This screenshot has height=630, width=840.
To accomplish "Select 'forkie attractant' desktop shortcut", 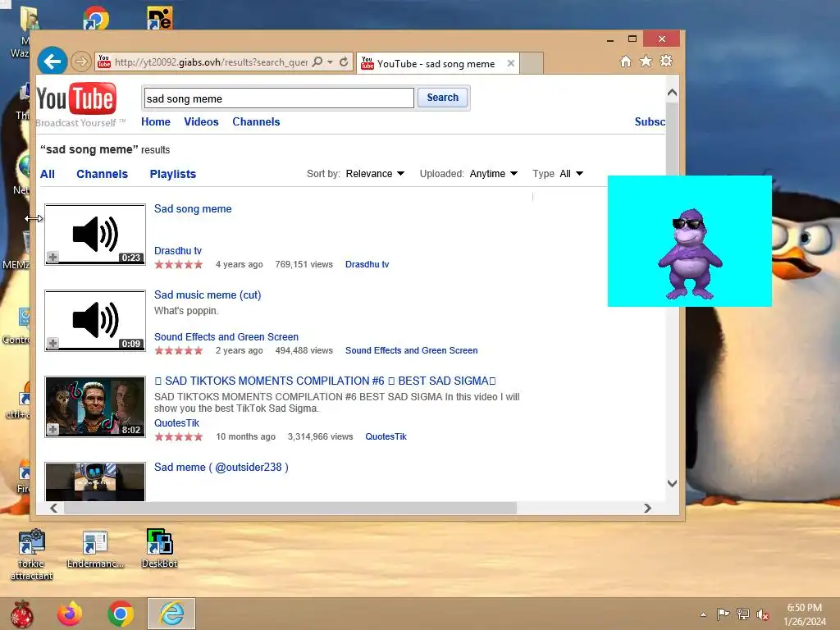I will pos(32,555).
